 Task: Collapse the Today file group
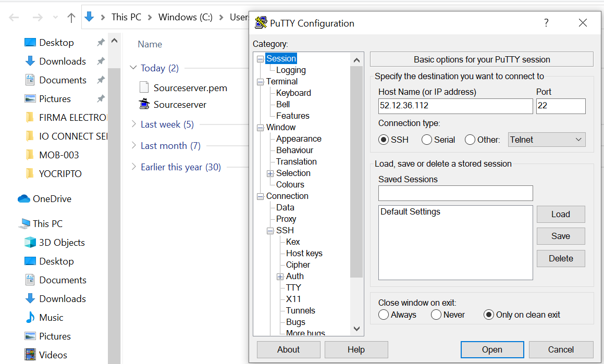click(x=133, y=68)
